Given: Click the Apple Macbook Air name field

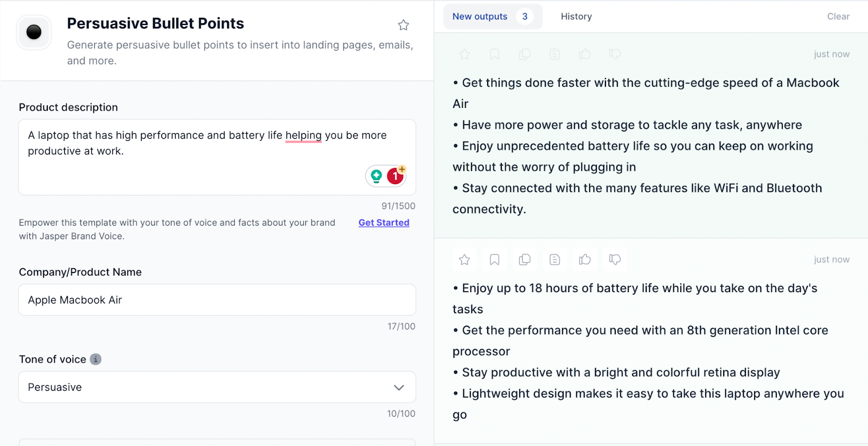Looking at the screenshot, I should pyautogui.click(x=217, y=300).
